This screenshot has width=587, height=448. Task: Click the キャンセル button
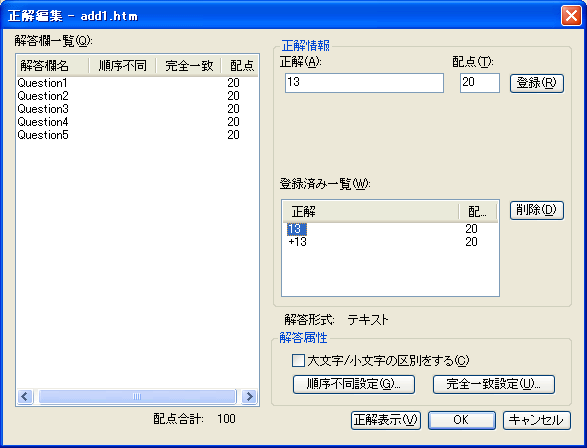[x=536, y=420]
